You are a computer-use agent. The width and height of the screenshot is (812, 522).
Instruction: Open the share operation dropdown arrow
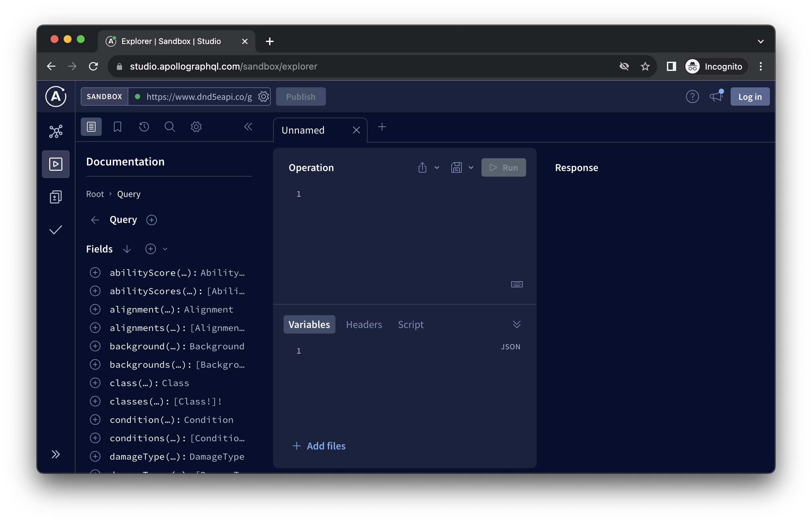pos(437,167)
